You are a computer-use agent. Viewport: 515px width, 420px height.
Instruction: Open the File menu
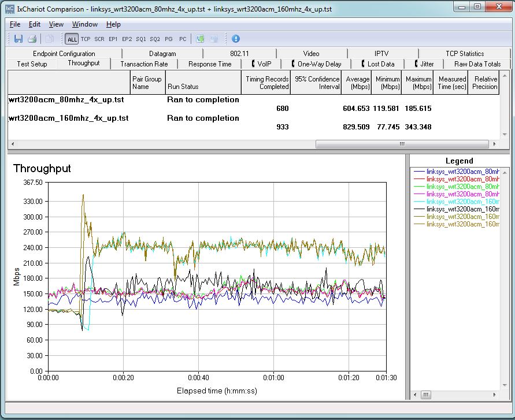[x=15, y=24]
